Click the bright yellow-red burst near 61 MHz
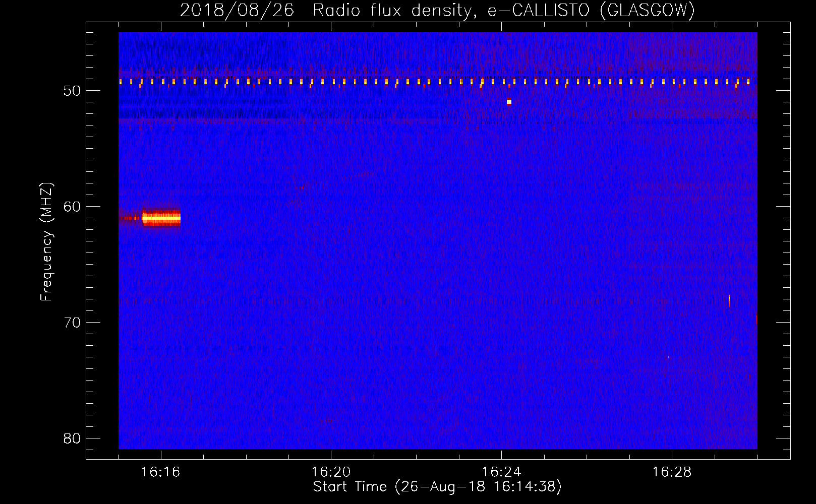 tap(161, 218)
